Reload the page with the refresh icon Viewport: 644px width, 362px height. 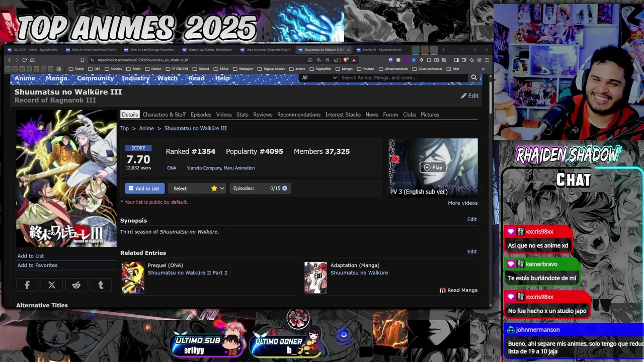(24, 60)
